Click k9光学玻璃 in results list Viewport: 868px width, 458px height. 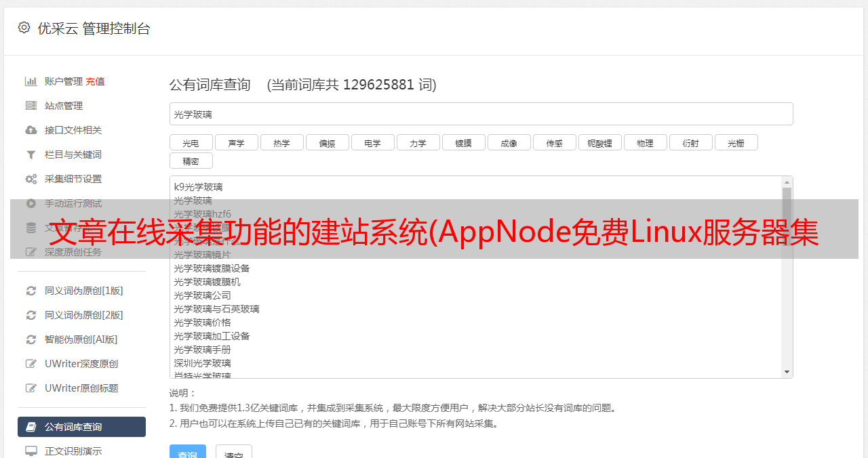(x=198, y=187)
